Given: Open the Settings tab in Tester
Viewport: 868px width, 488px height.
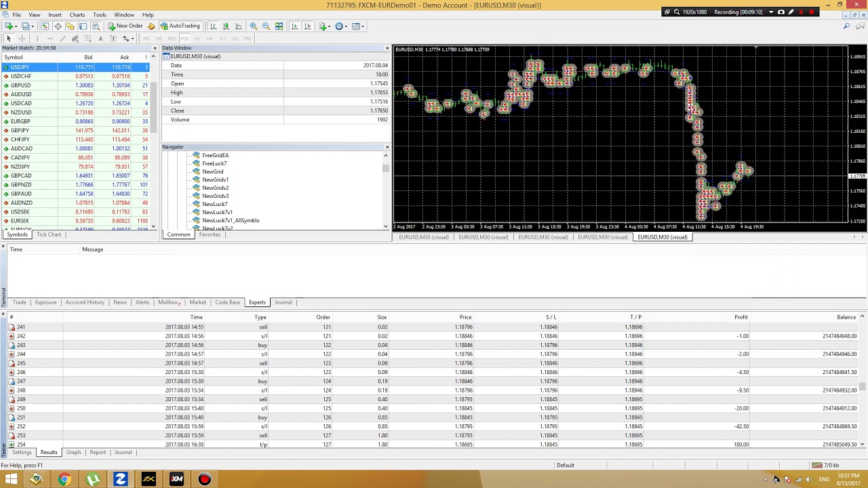Looking at the screenshot, I should (22, 452).
